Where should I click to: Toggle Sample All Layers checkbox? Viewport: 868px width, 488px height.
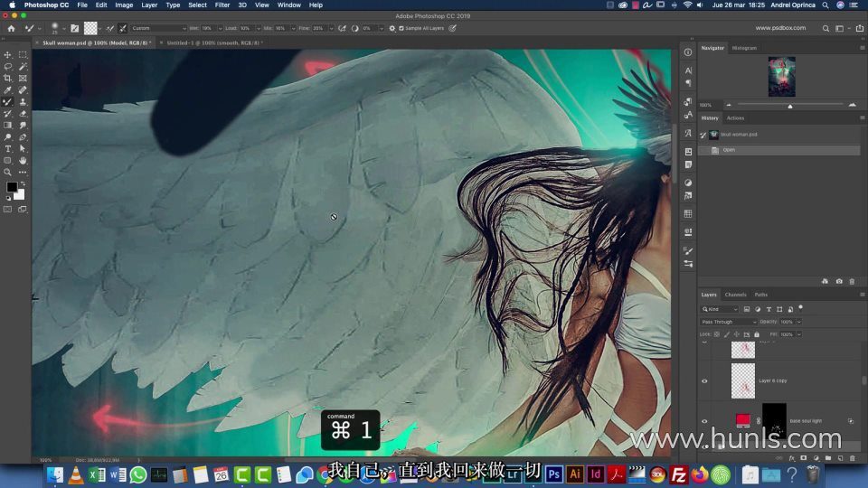click(401, 28)
